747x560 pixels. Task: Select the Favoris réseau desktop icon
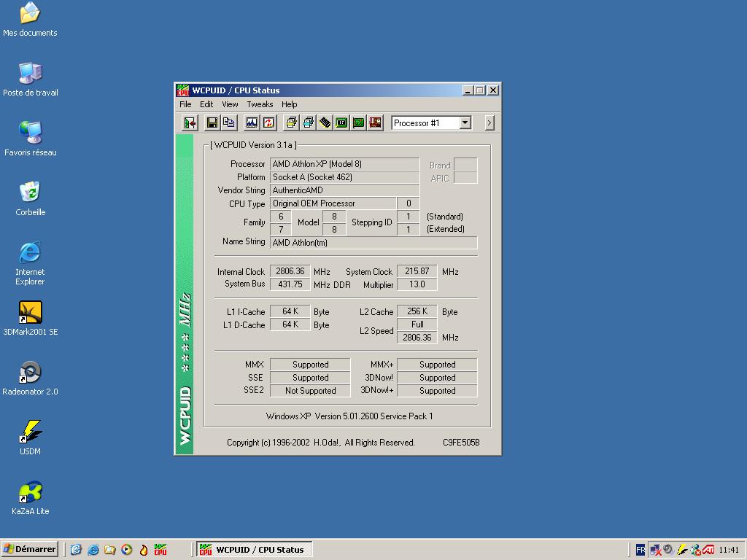pyautogui.click(x=30, y=139)
